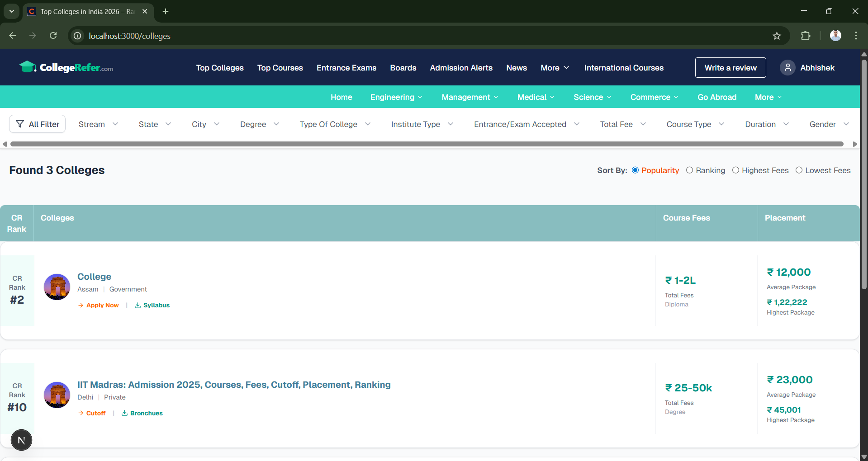This screenshot has height=461, width=868.
Task: Click the site information icon in address bar
Action: coord(78,36)
